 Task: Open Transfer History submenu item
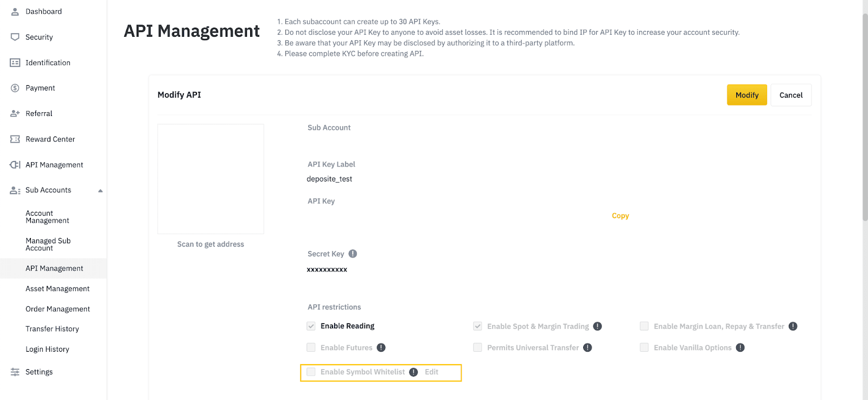(x=53, y=329)
